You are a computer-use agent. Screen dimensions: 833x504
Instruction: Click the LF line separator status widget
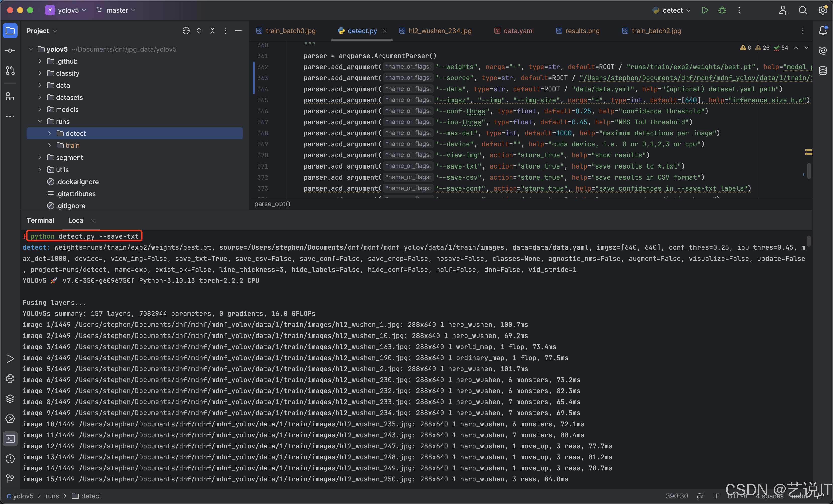(715, 496)
